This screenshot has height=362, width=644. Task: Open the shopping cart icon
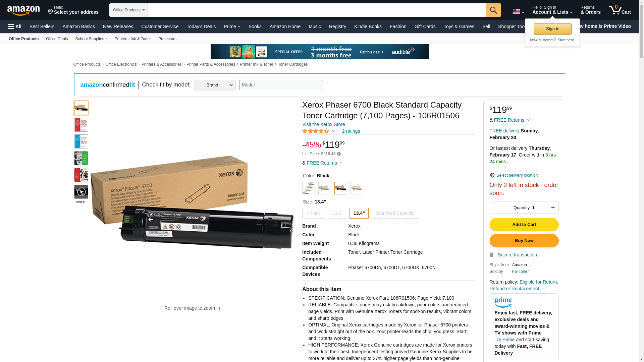pos(620,10)
